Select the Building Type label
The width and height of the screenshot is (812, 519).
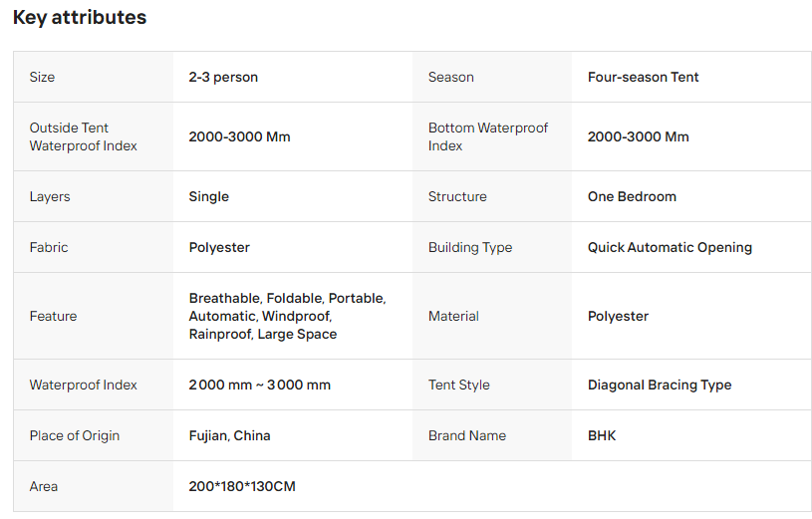(470, 248)
